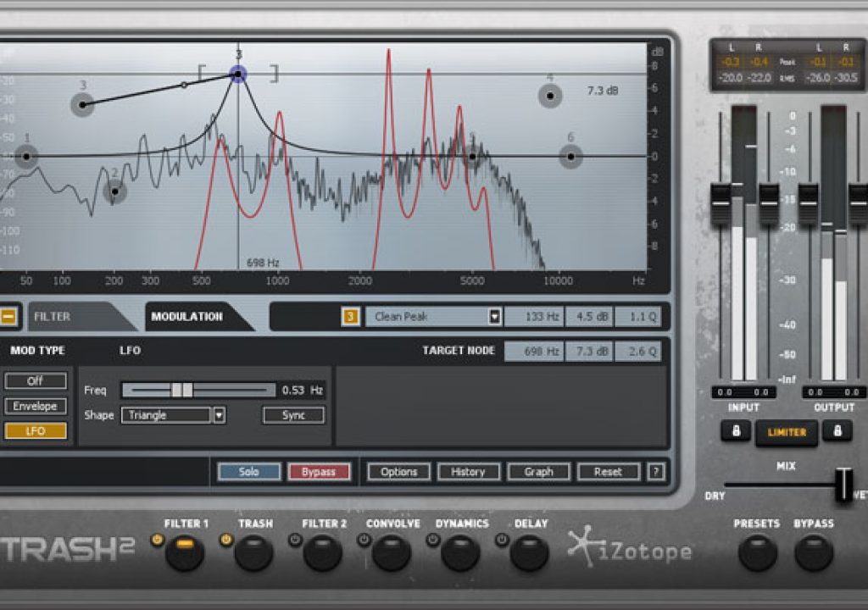Click the node Q field 1.1 Q

coord(637,317)
